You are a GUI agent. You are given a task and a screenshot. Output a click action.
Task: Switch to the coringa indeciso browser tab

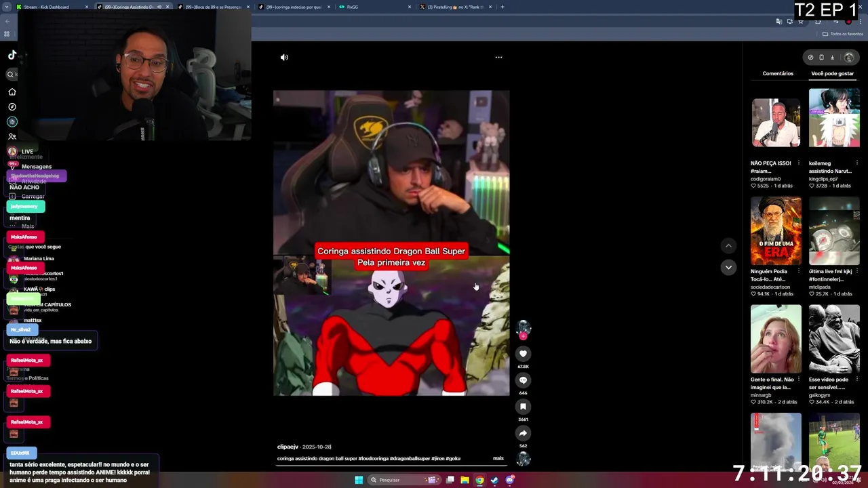tap(293, 7)
